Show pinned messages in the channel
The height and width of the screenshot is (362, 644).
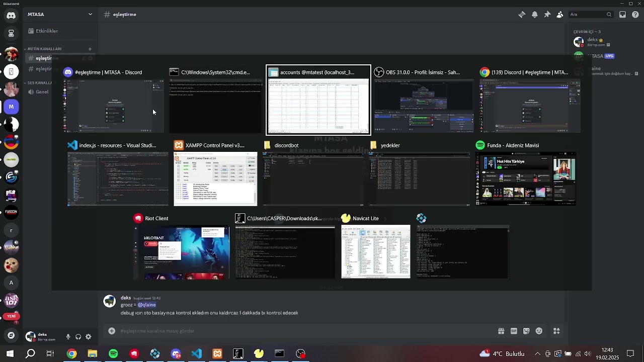[547, 15]
